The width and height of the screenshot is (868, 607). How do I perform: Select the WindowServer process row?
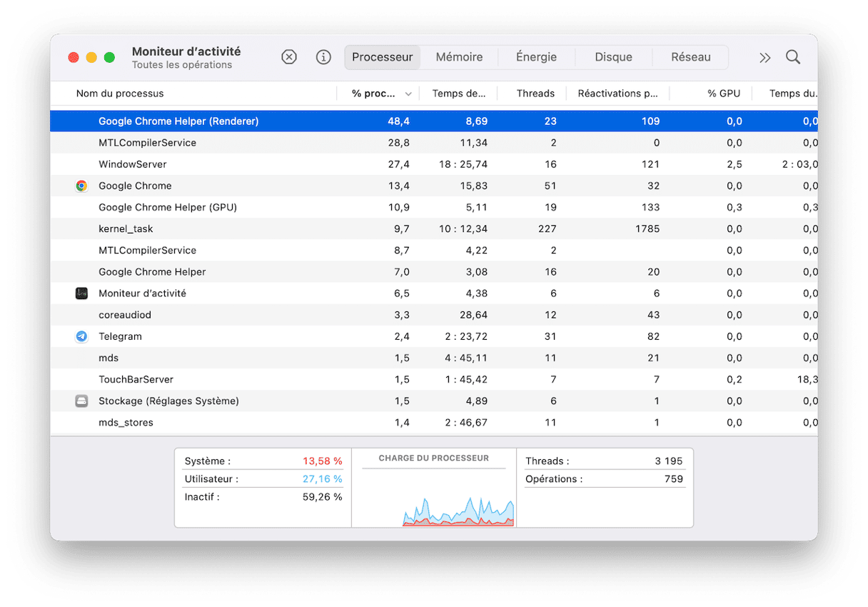(133, 164)
